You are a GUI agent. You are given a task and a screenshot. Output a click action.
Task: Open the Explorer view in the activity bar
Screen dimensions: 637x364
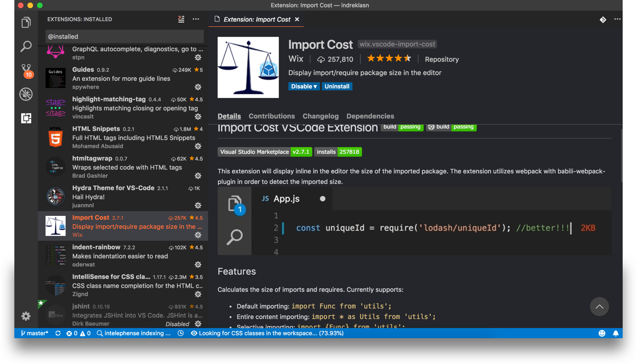25,22
